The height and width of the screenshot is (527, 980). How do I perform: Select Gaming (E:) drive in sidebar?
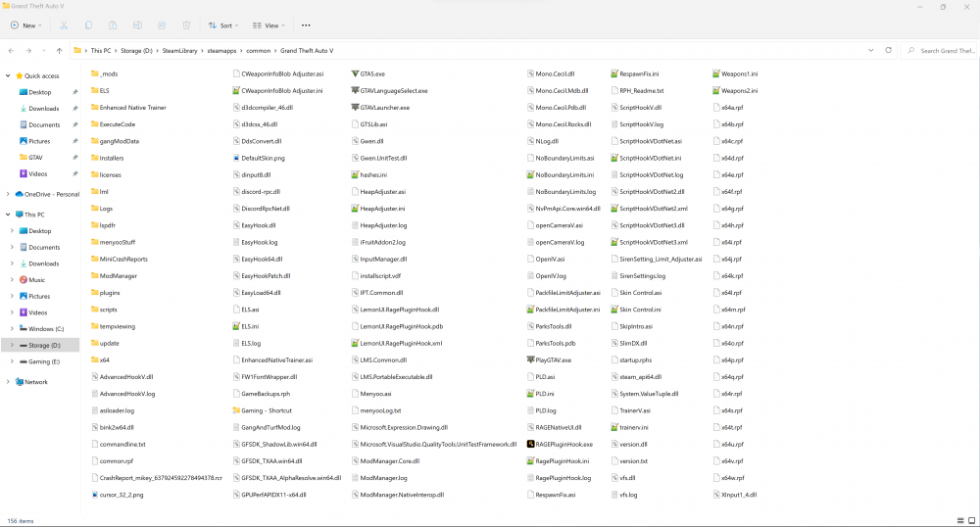[43, 361]
